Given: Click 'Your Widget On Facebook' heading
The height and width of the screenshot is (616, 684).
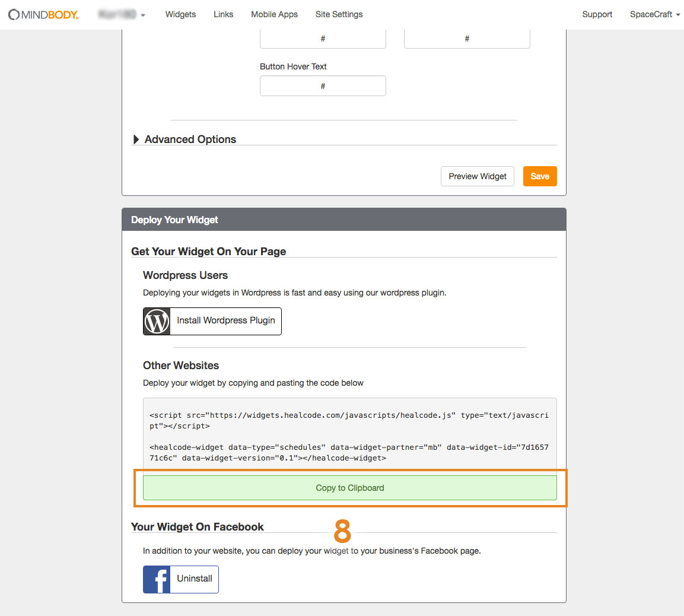Looking at the screenshot, I should click(x=197, y=527).
